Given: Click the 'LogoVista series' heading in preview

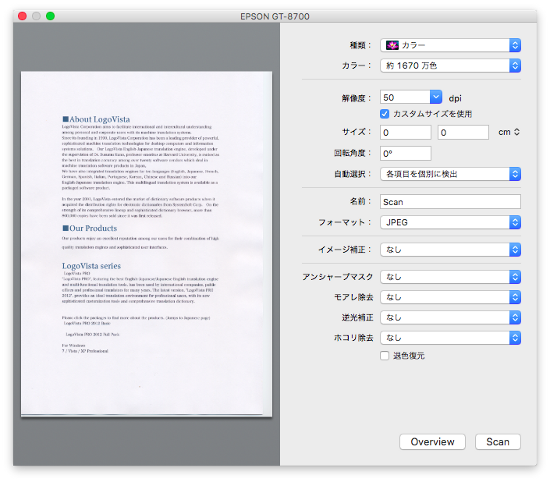Looking at the screenshot, I should (92, 266).
